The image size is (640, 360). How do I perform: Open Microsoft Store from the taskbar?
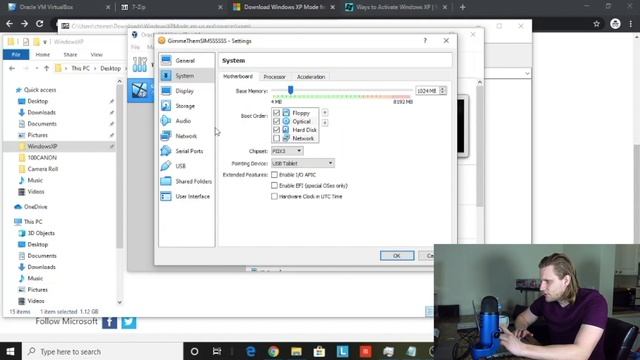click(319, 351)
